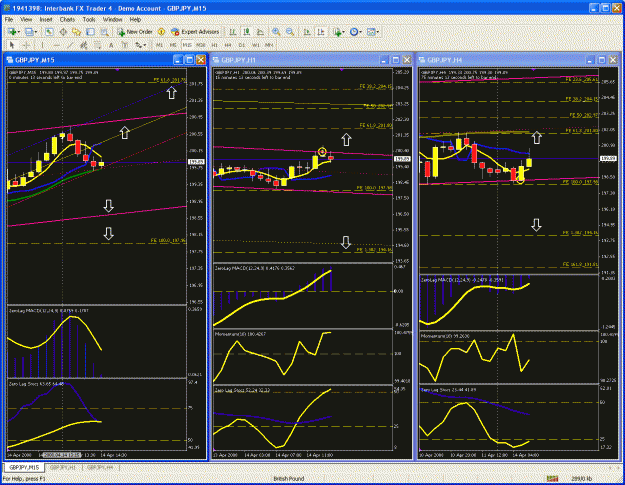
Task: Set timeframe to M1
Action: tap(159, 45)
